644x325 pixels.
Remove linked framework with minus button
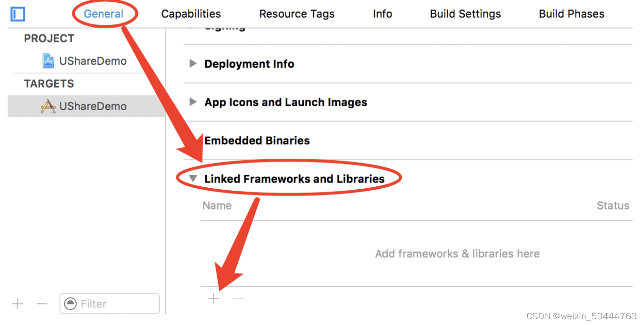click(x=238, y=299)
